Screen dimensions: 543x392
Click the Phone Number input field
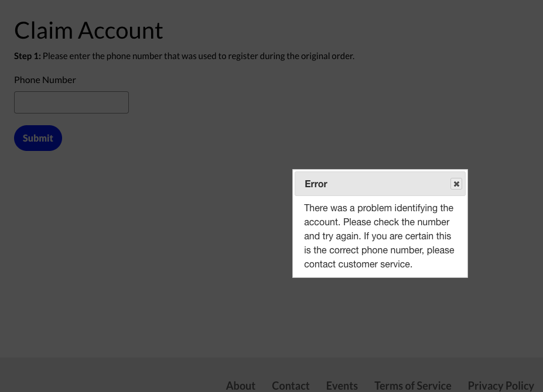pyautogui.click(x=71, y=102)
